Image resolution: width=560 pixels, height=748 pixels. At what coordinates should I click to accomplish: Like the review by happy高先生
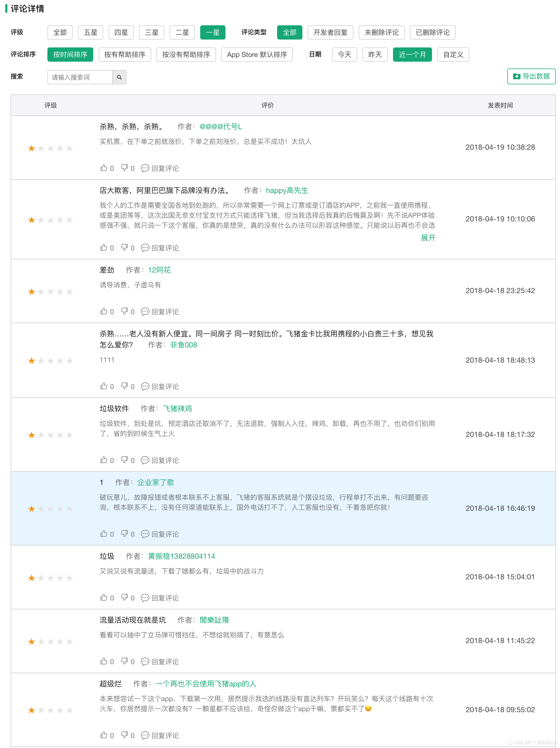[x=104, y=248]
